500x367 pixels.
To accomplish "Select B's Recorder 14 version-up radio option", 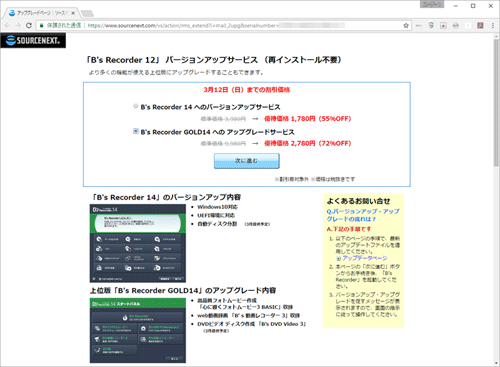I will point(135,106).
